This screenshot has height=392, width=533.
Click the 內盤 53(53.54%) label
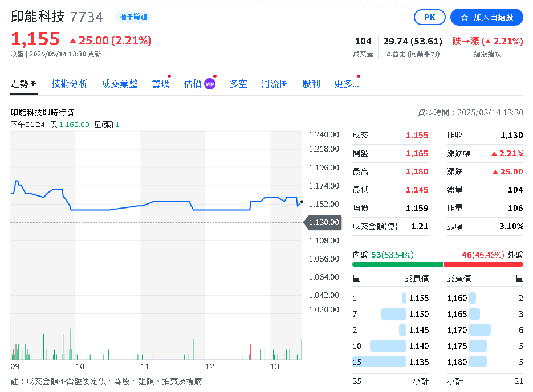pos(383,255)
